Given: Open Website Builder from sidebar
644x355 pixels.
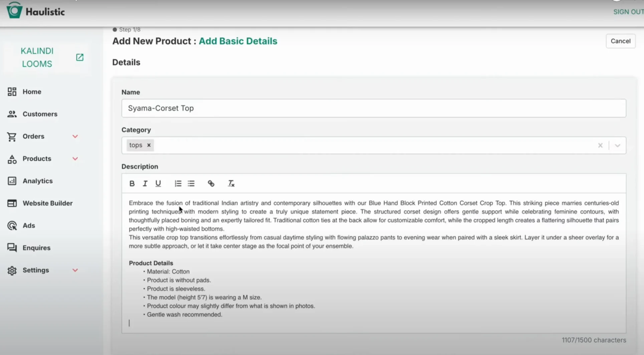Looking at the screenshot, I should (47, 203).
